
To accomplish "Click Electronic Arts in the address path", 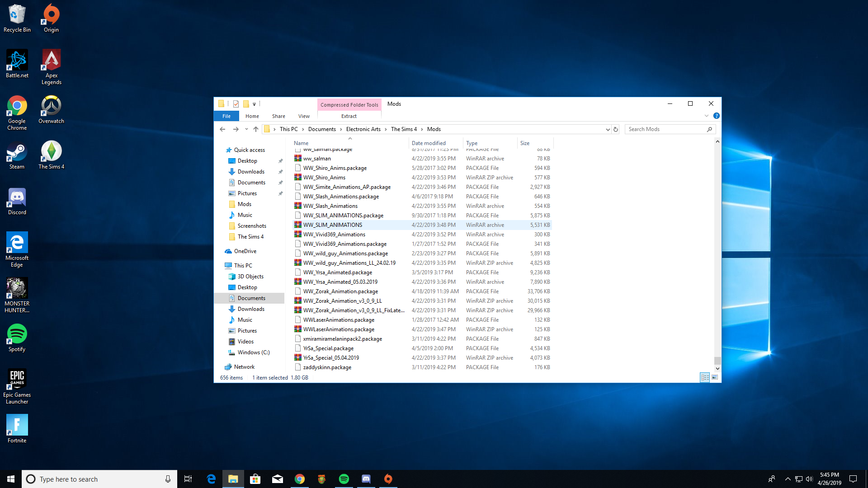I will [363, 129].
